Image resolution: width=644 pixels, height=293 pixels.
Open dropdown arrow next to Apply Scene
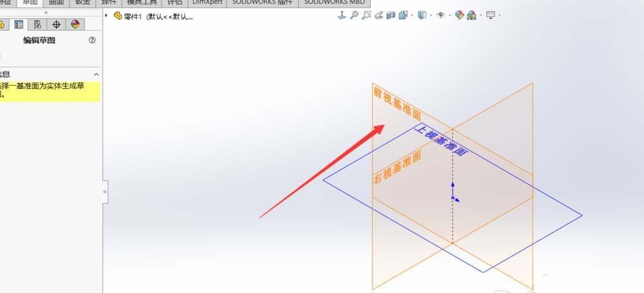coord(481,15)
